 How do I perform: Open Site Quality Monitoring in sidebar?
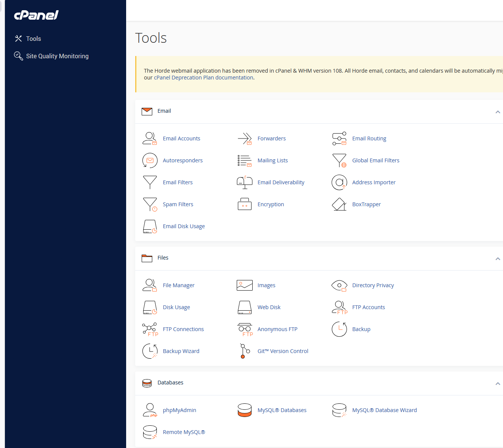tap(51, 56)
